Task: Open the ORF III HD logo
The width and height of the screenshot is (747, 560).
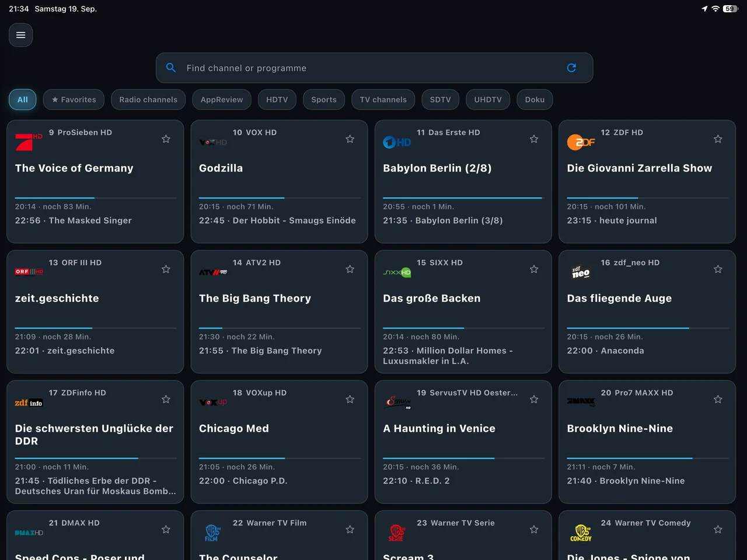Action: pyautogui.click(x=29, y=272)
